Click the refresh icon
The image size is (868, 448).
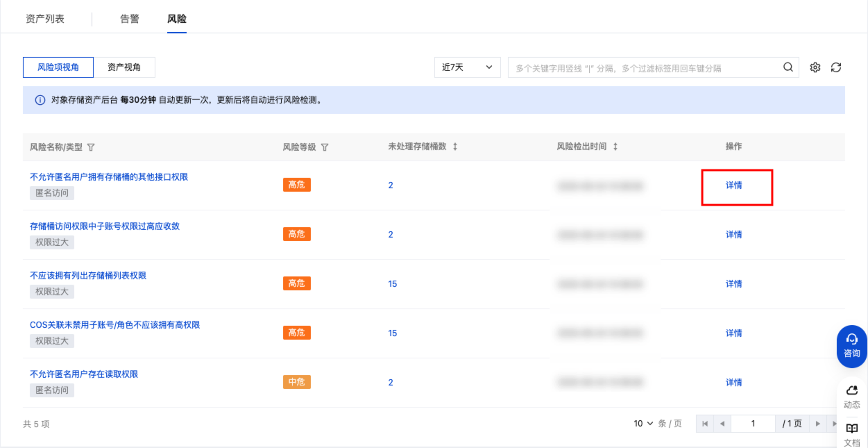[836, 67]
